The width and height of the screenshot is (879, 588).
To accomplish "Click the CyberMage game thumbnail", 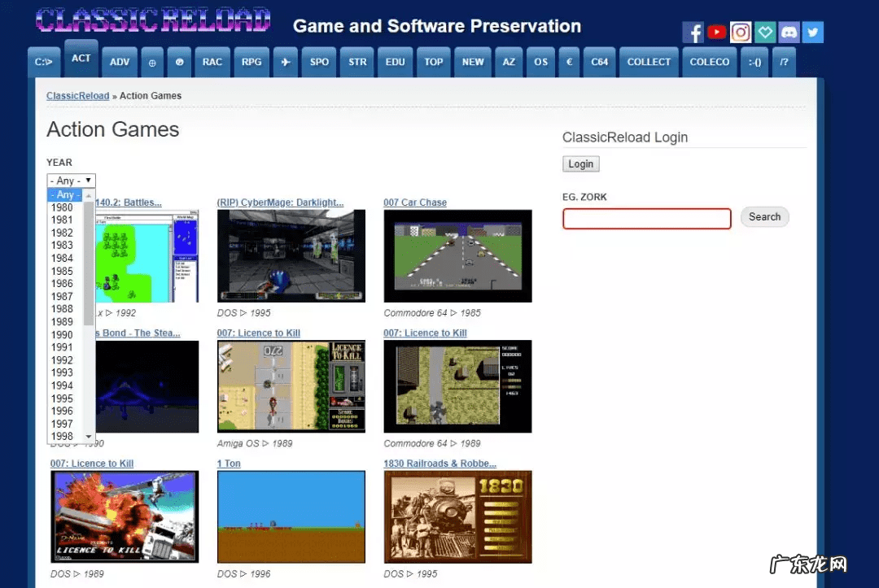I will click(x=291, y=256).
